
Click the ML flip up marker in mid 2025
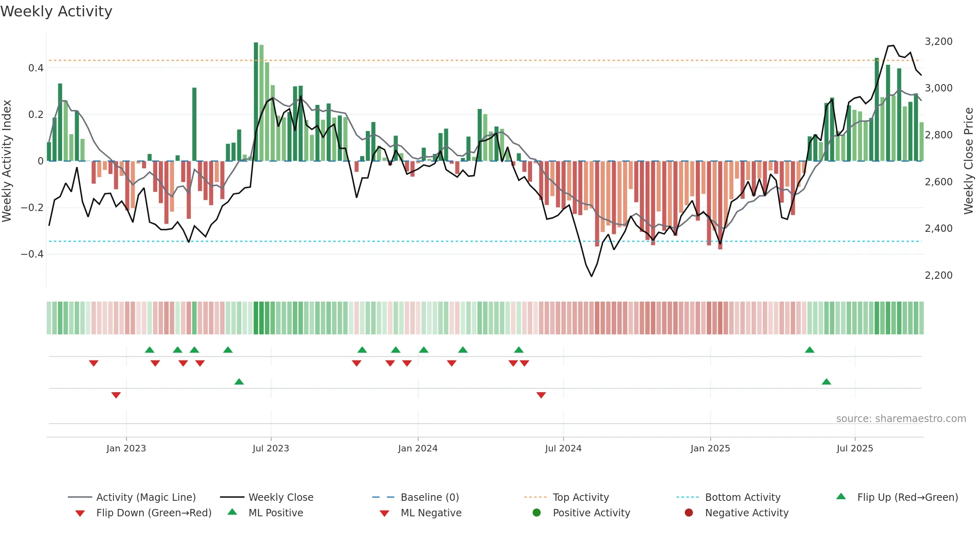pos(826,382)
